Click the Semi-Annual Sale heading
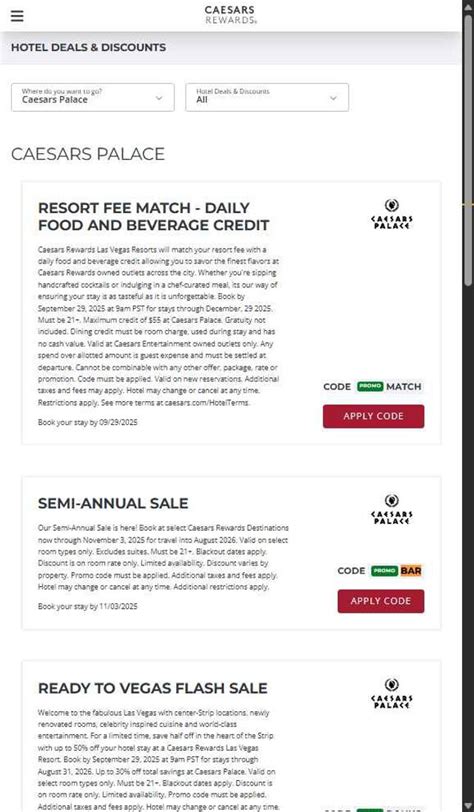The height and width of the screenshot is (812, 474). tap(113, 503)
